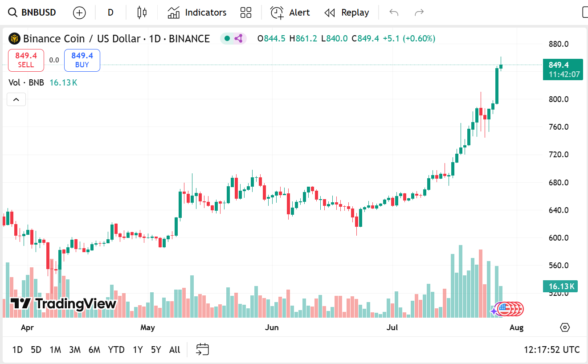Select the 5D date range
This screenshot has width=588, height=364.
tap(36, 350)
